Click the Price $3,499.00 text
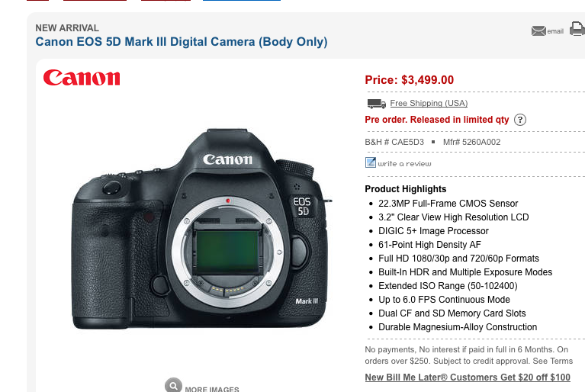585x392 pixels. [410, 80]
